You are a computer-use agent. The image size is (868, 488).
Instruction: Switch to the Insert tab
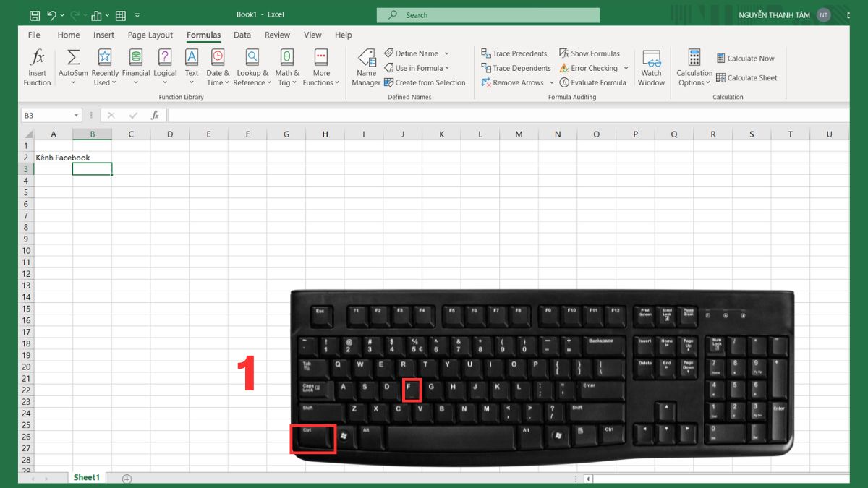coord(103,35)
